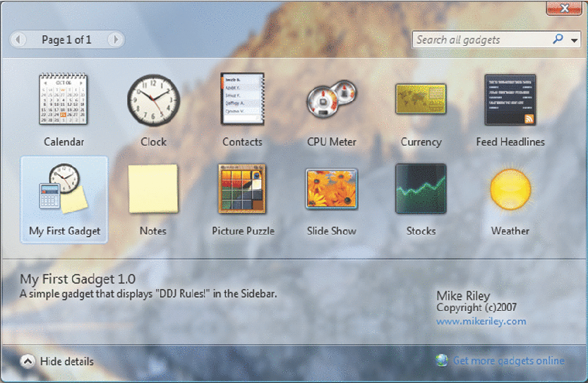Screen dimensions: 588x383
Task: Select the My First Gadget icon
Action: coord(64,189)
